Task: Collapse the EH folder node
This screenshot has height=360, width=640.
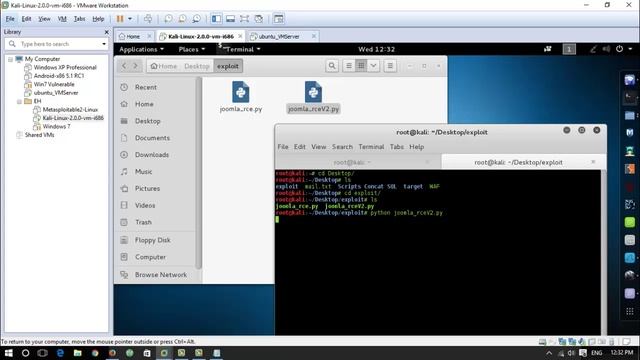Action: pyautogui.click(x=19, y=101)
